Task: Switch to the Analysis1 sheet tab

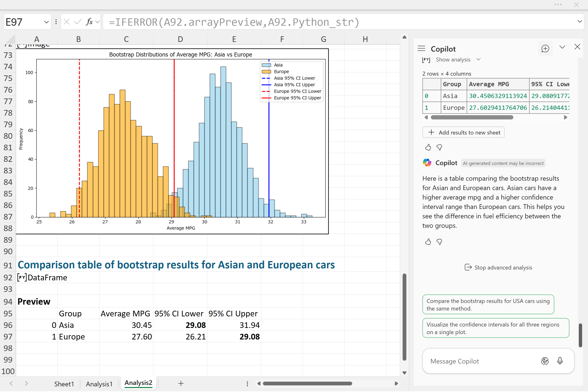Action: point(99,384)
